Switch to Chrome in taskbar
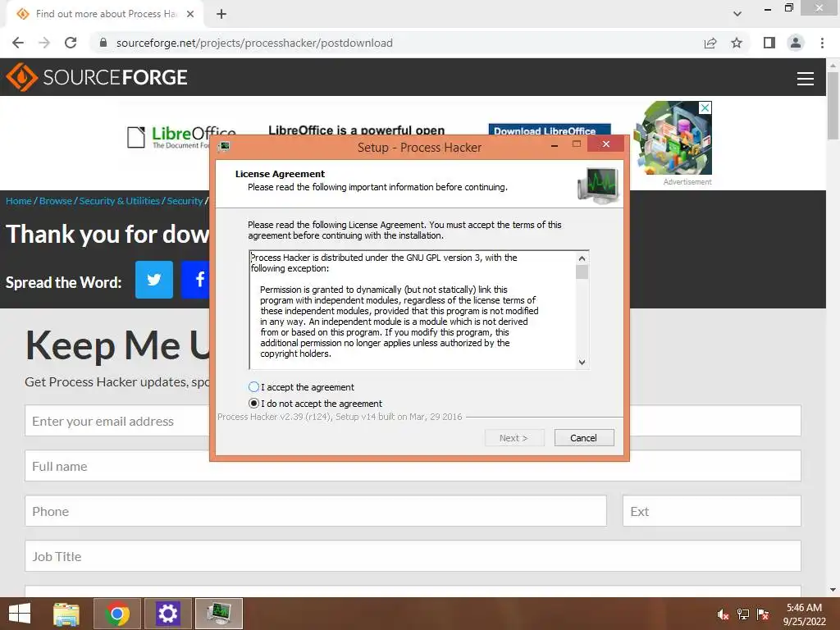 pyautogui.click(x=117, y=614)
